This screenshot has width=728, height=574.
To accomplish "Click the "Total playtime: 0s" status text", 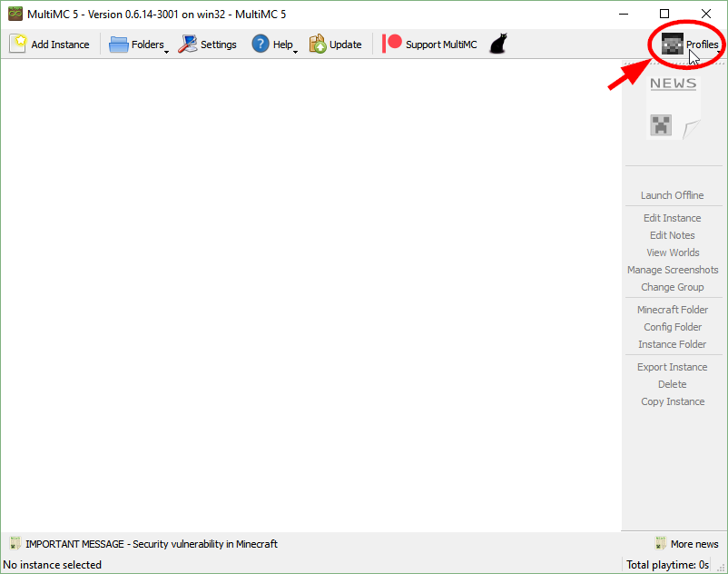I will click(667, 565).
